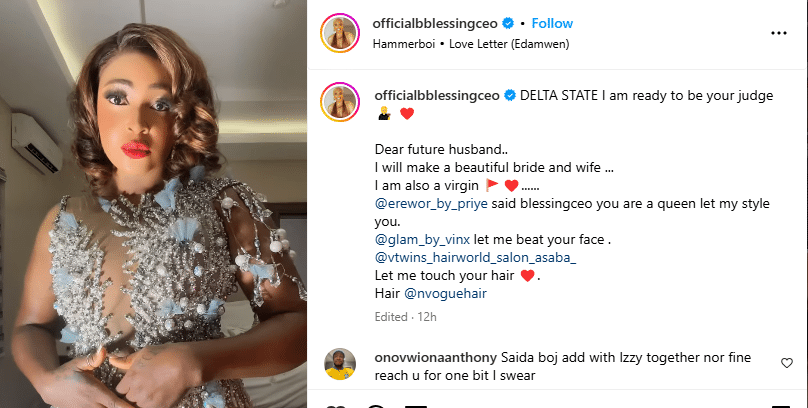
Task: Click the post video of the woman
Action: coord(160,204)
